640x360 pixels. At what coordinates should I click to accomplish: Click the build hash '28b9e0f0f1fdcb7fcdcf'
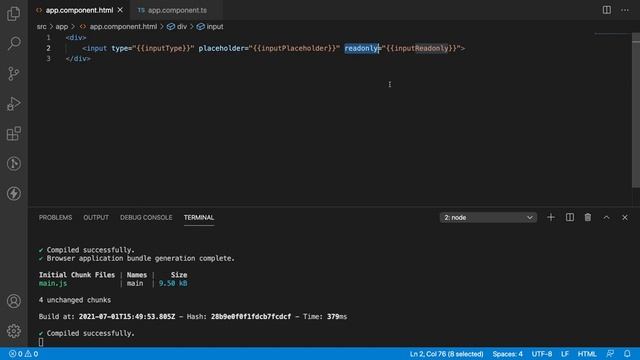pos(251,317)
